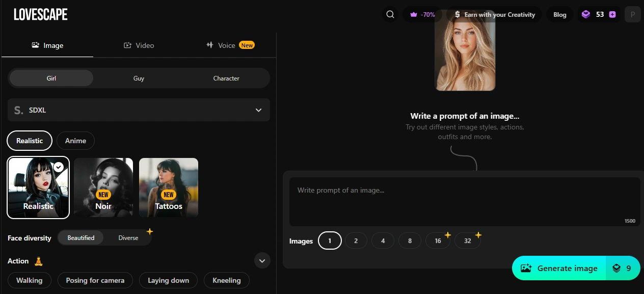This screenshot has height=294, width=644.
Task: Expand the Action section chevron
Action: coord(262,261)
